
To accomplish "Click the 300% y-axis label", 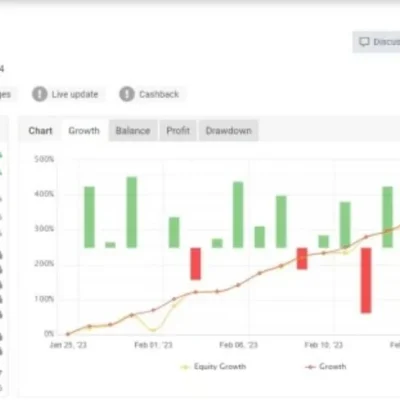I will point(44,229).
